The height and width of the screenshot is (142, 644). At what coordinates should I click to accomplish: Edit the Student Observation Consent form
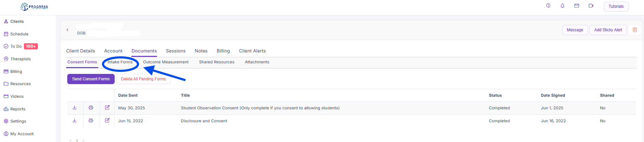(107, 108)
